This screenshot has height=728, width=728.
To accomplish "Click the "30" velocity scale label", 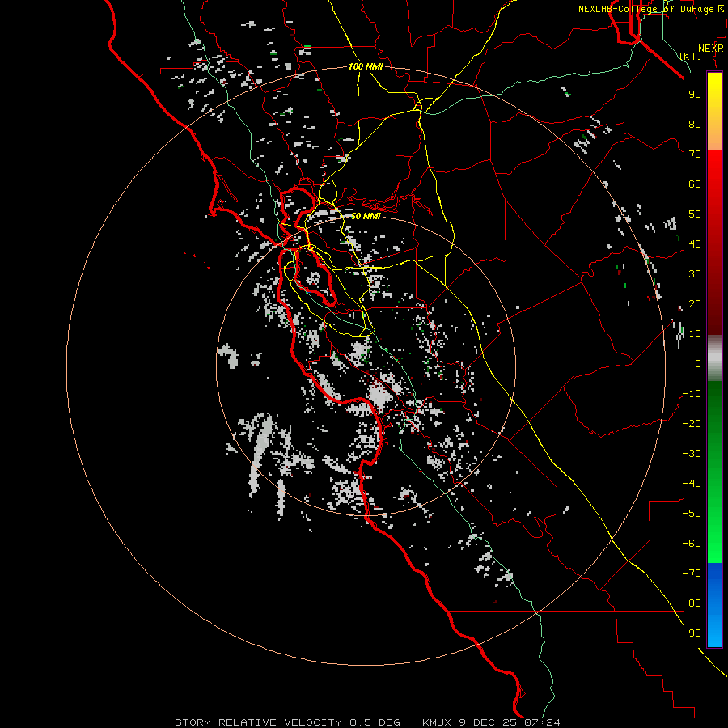I will coord(695,274).
